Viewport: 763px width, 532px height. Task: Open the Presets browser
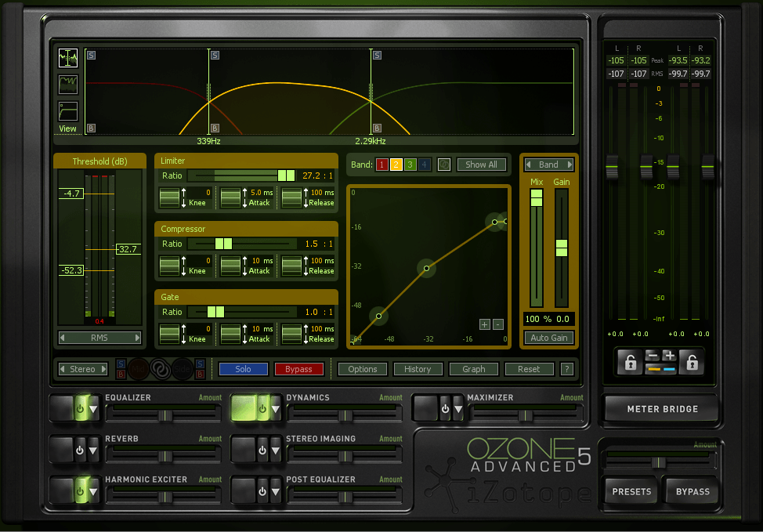630,491
